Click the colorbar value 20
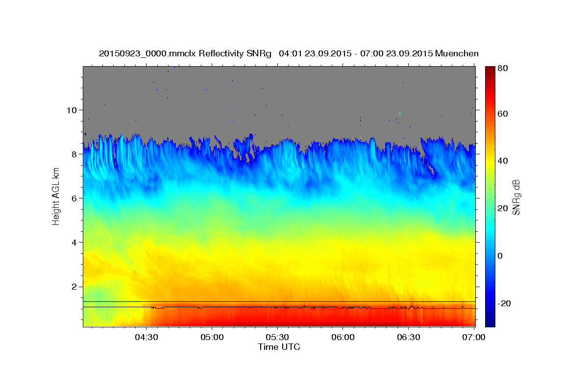588x392 pixels. tap(503, 208)
